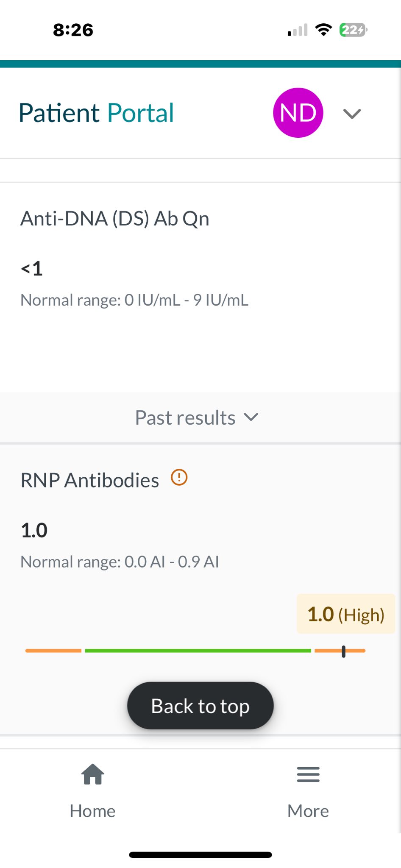Open the More hamburger menu icon
This screenshot has width=401, height=868.
[308, 774]
